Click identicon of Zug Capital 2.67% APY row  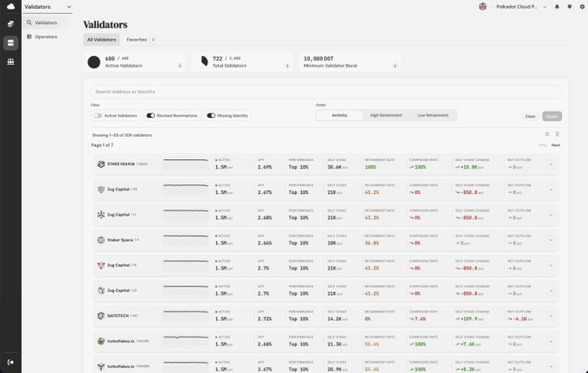(x=101, y=190)
